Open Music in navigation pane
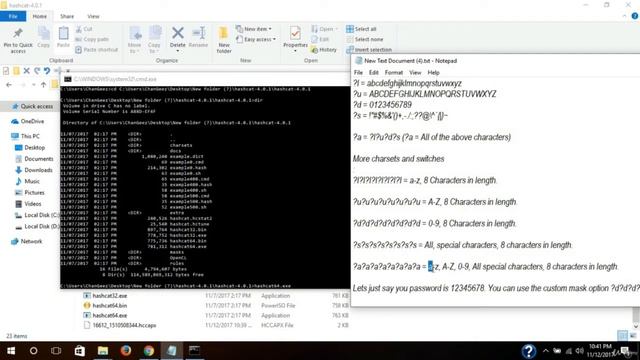This screenshot has width=640, height=360. 28,181
